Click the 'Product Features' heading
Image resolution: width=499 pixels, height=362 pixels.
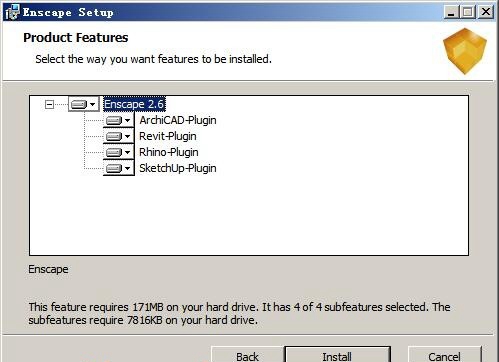pos(76,38)
